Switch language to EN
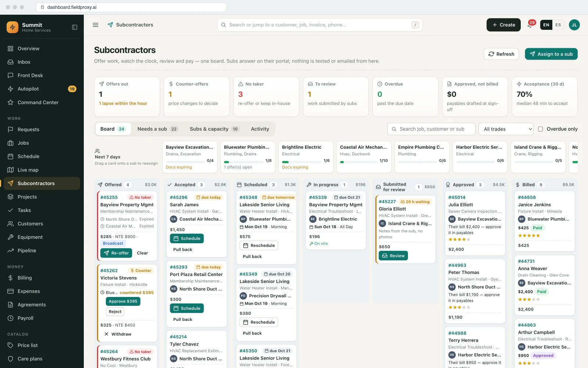588x368 pixels. coord(546,25)
